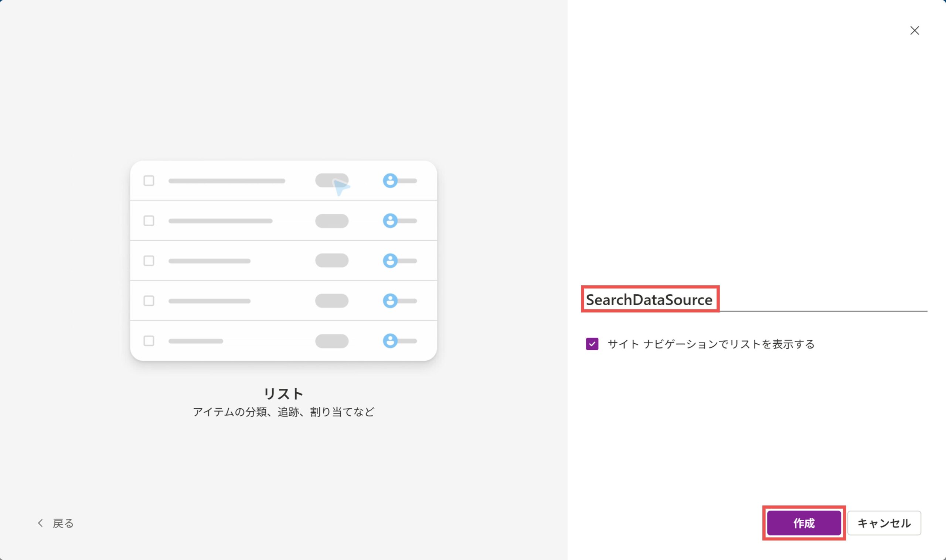
Task: Click the second row gray status pill
Action: tap(331, 221)
